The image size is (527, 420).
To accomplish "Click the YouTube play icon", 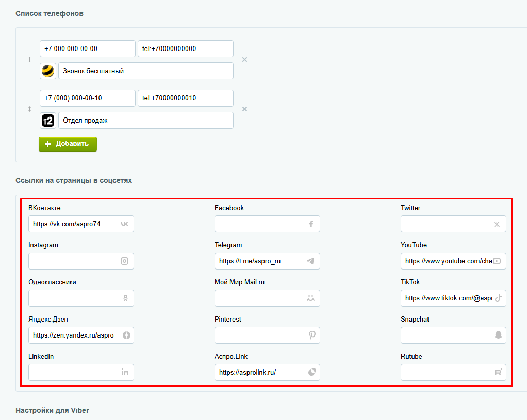I will pos(497,261).
